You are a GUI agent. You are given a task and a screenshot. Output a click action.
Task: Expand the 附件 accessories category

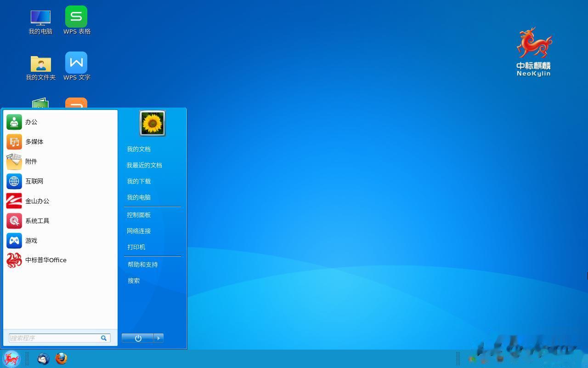coord(60,161)
